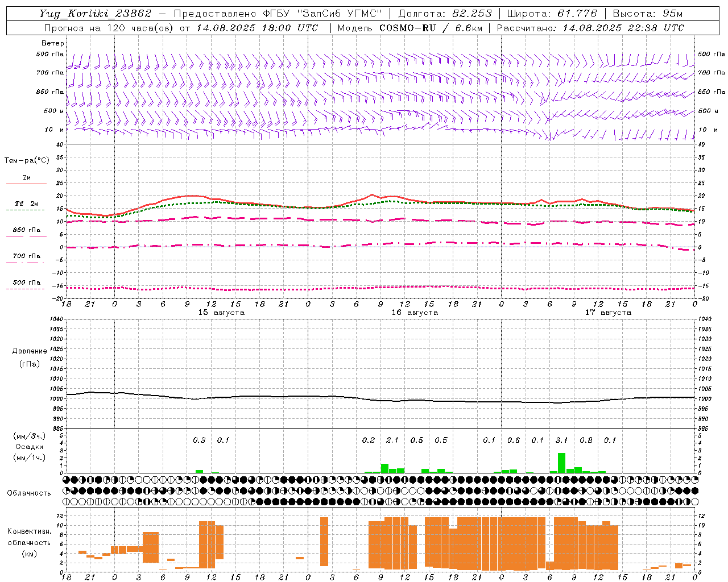Screen dimensions: 728x582
Task: Click the 'Td 2м' dew point legend entry
Action: [x=27, y=203]
